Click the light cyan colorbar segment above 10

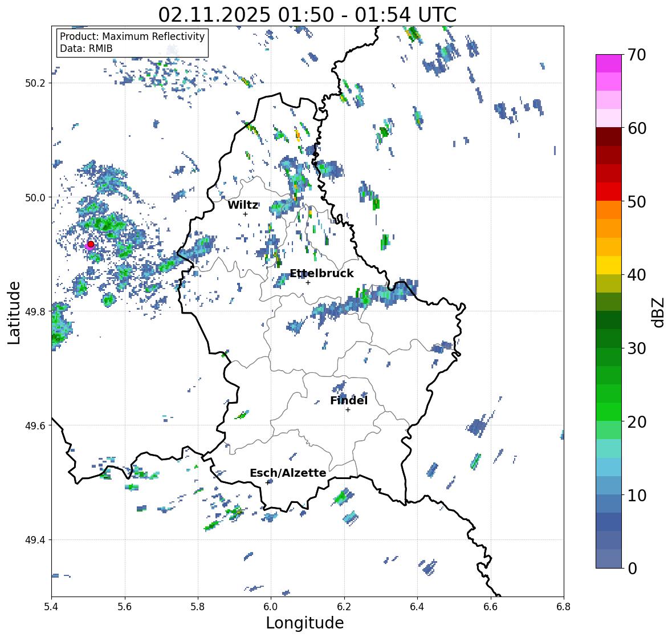point(609,468)
